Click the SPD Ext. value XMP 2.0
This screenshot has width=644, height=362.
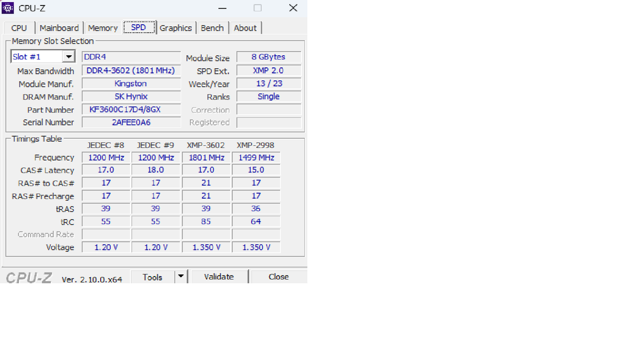pos(269,70)
